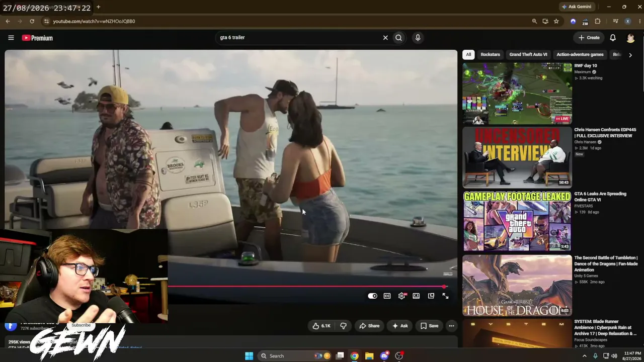Click inside the YouTube search field
The height and width of the screenshot is (362, 644).
pos(299,38)
